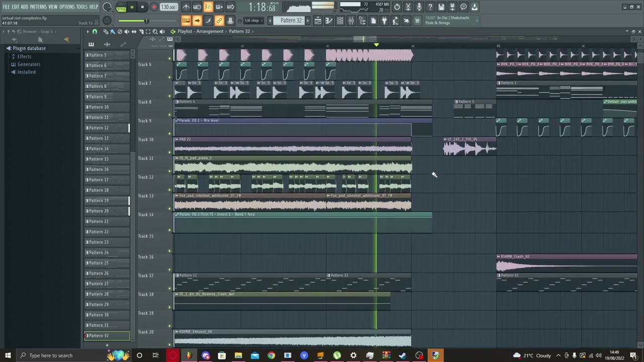Image resolution: width=644 pixels, height=362 pixels.
Task: Open the mixer from the toolbar
Action: [351, 21]
